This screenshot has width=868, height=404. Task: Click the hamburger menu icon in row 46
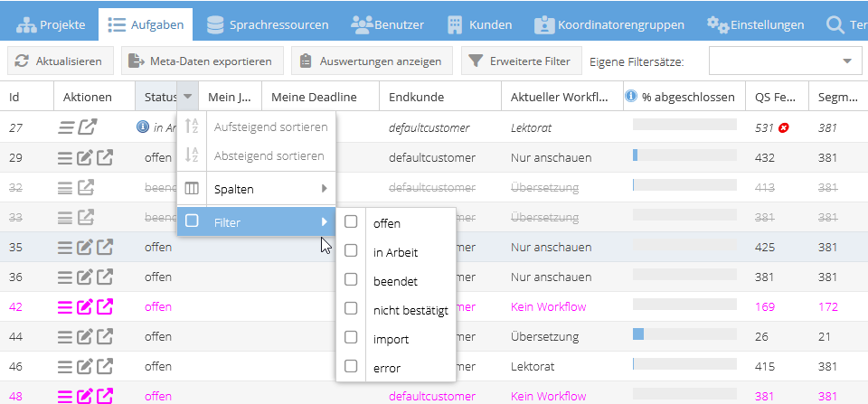click(65, 366)
